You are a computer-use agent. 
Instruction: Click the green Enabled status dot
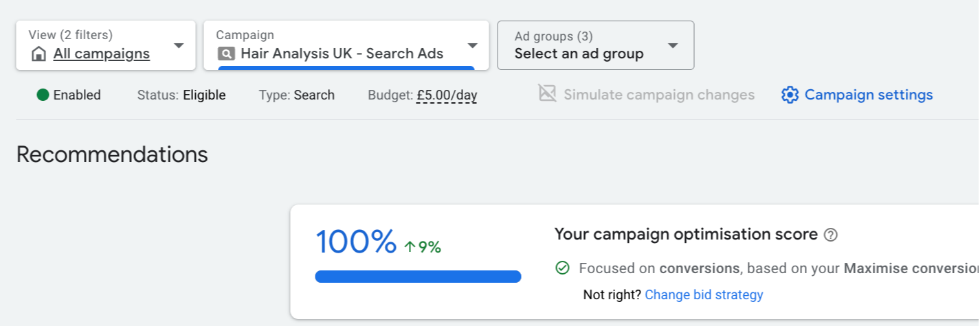pos(43,95)
